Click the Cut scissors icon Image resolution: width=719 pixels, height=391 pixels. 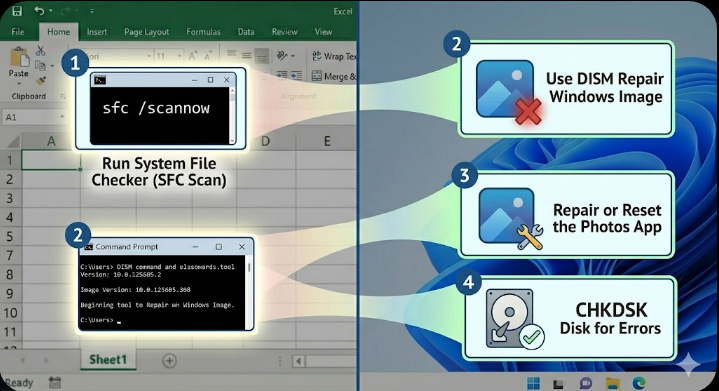tap(41, 50)
